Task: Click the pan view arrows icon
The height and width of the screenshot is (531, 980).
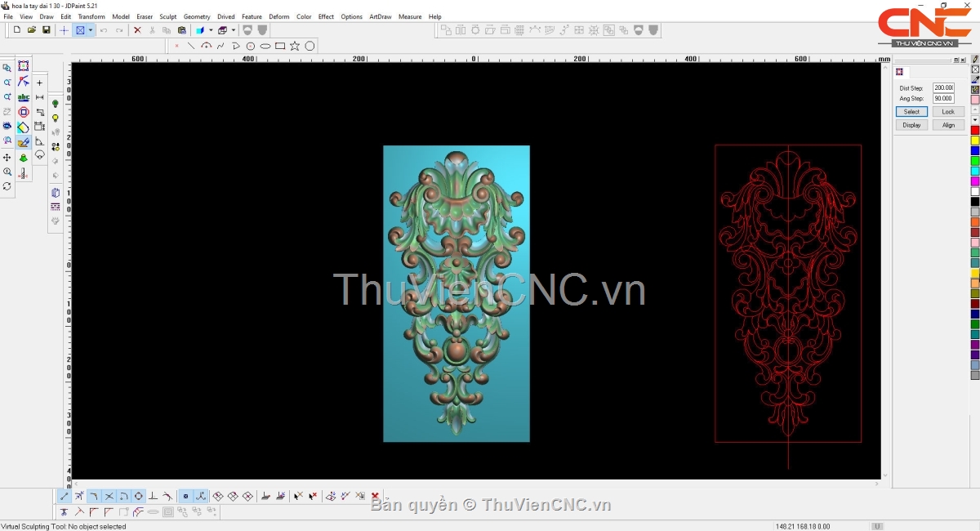Action: point(7,157)
